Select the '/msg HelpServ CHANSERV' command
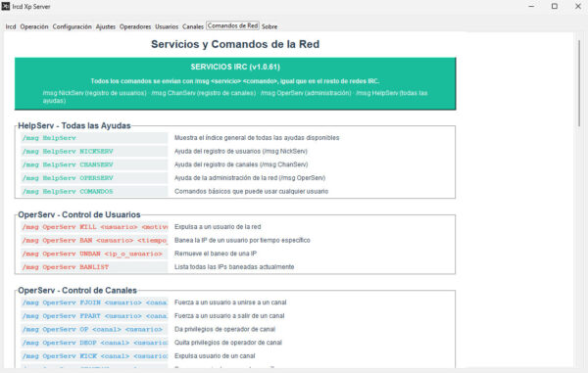 click(94, 164)
